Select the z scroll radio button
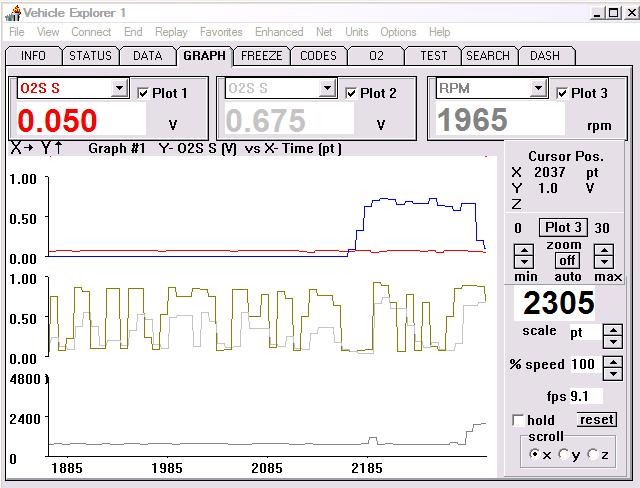 593,455
